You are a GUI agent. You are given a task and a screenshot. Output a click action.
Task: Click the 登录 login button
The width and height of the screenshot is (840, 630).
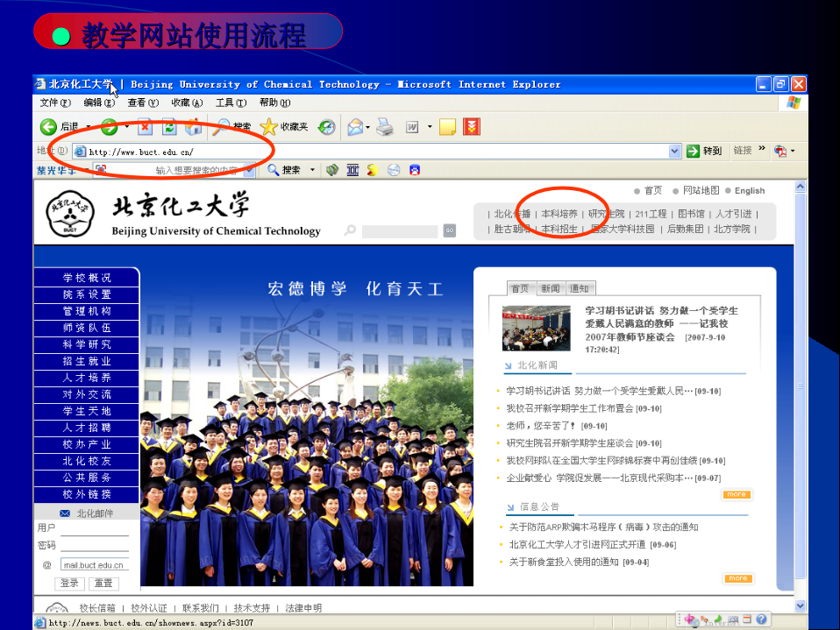click(x=69, y=584)
